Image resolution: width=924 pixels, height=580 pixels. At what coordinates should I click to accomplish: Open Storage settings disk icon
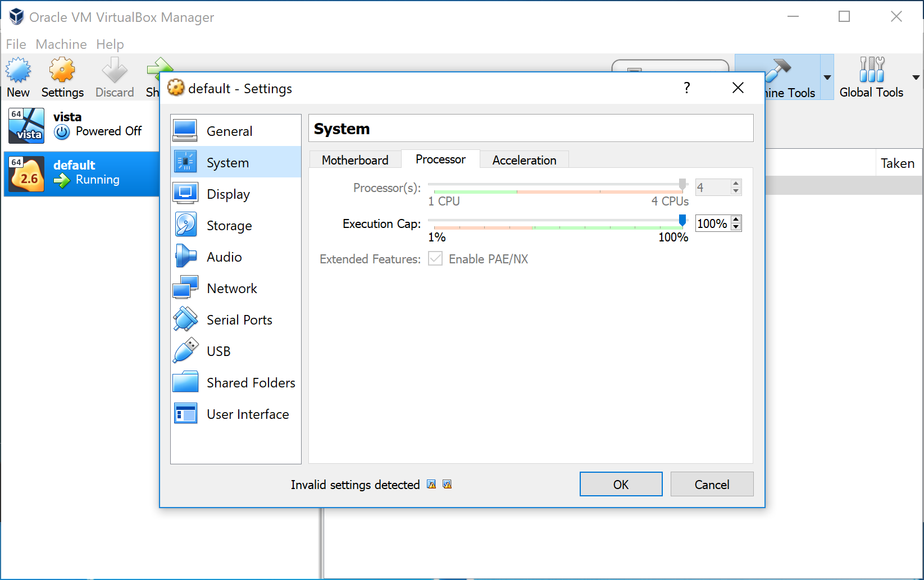pyautogui.click(x=185, y=225)
